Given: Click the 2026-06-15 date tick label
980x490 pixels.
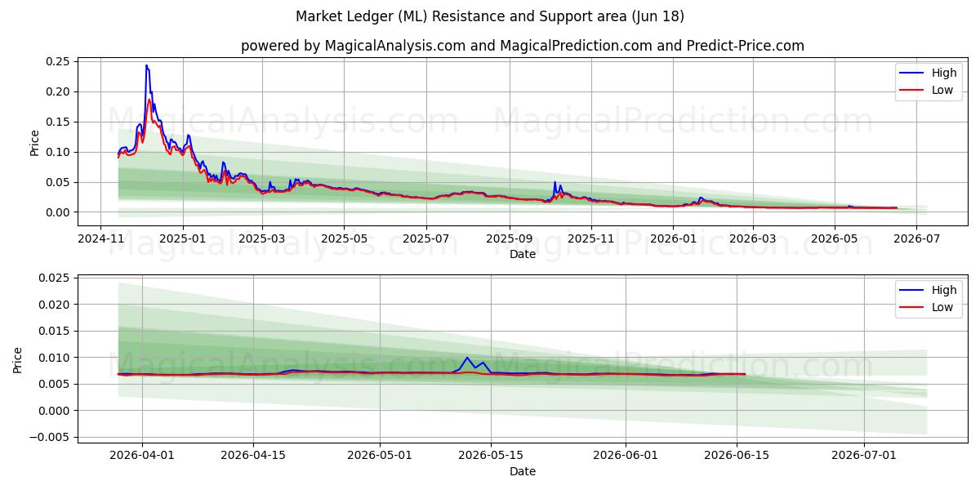Looking at the screenshot, I should click(x=737, y=456).
